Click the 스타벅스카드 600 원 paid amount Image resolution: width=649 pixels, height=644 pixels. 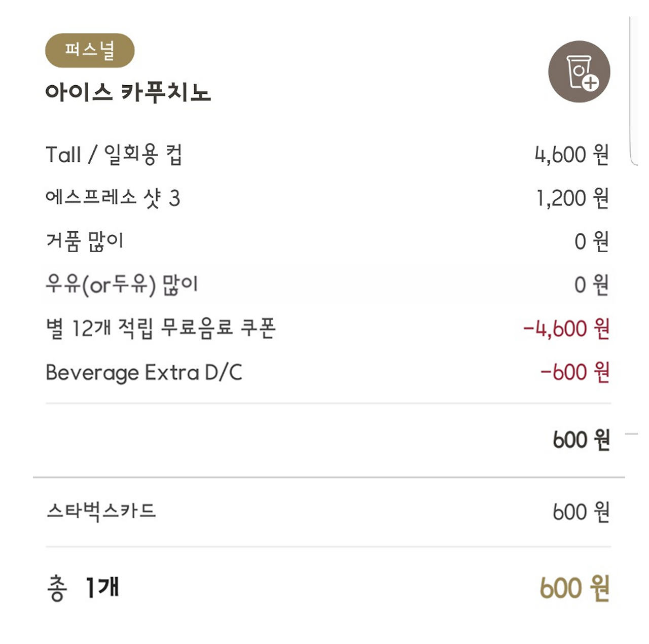581,512
